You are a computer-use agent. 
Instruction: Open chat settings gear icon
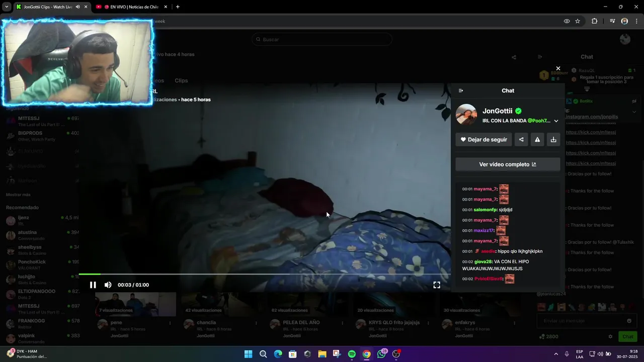(610, 336)
